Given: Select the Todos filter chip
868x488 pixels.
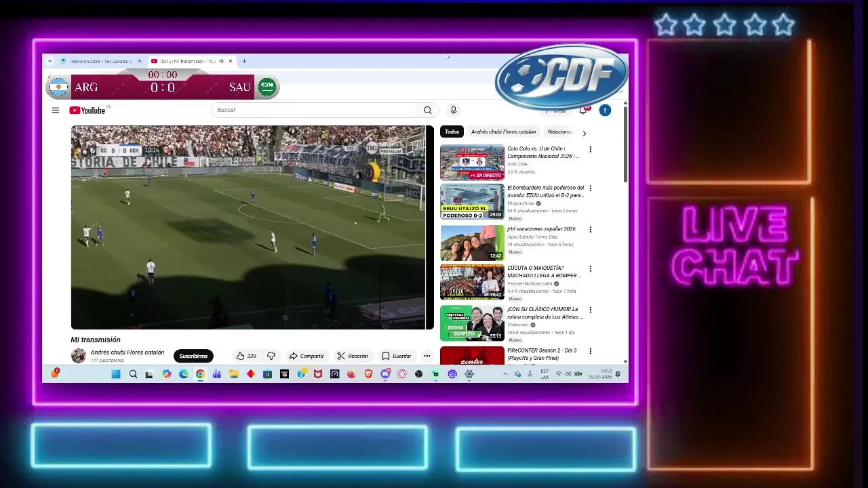Looking at the screenshot, I should (x=452, y=131).
